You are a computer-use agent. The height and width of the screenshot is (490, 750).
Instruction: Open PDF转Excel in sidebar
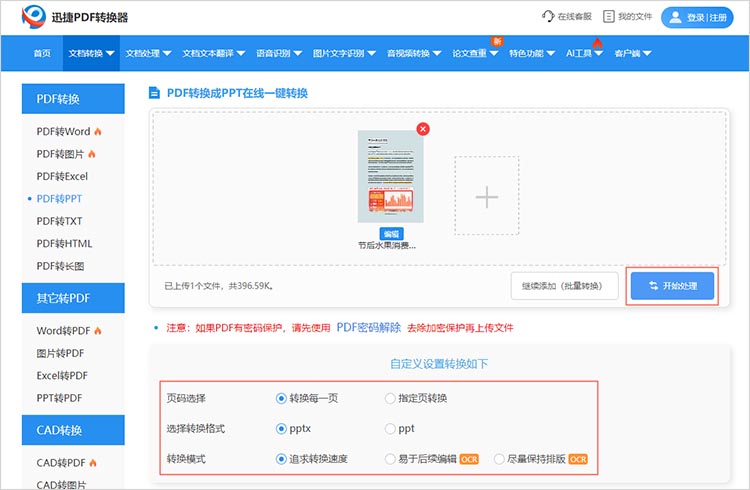(x=62, y=176)
